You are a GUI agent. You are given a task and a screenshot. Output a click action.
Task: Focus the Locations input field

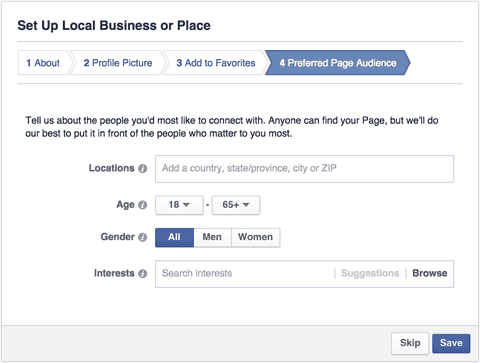(304, 169)
